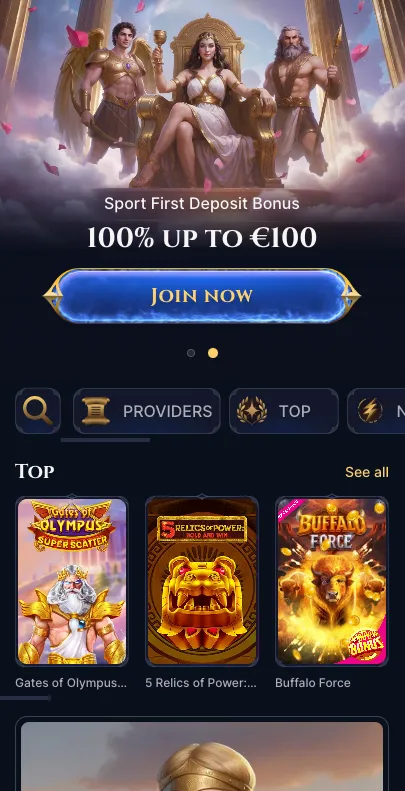Open the golden helmet promo banner

(202, 754)
